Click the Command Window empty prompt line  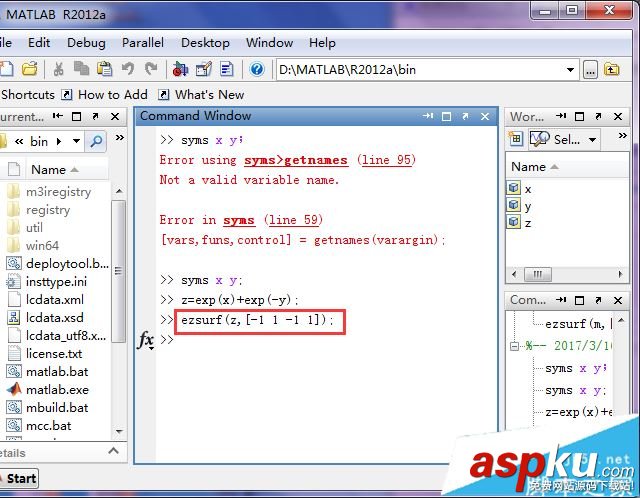pyautogui.click(x=327, y=340)
